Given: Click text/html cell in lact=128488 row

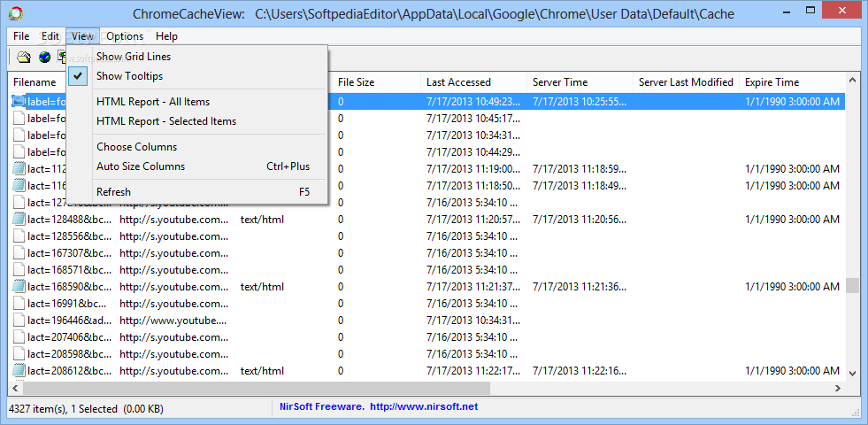Looking at the screenshot, I should [x=263, y=220].
